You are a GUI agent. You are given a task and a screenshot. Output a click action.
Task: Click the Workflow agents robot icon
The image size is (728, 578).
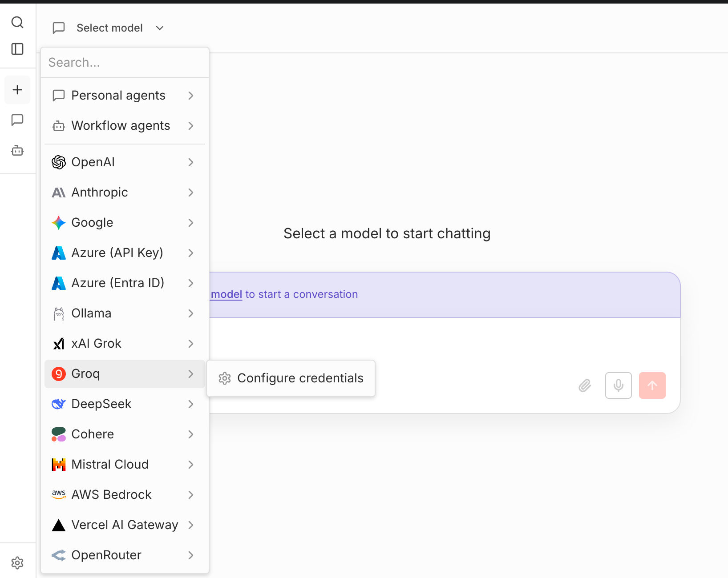(x=59, y=126)
